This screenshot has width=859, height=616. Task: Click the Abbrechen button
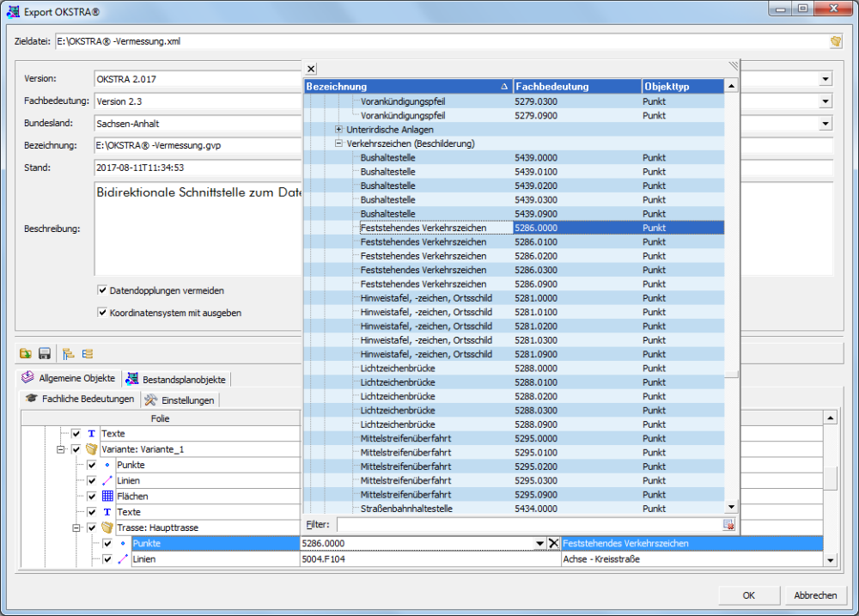click(815, 595)
